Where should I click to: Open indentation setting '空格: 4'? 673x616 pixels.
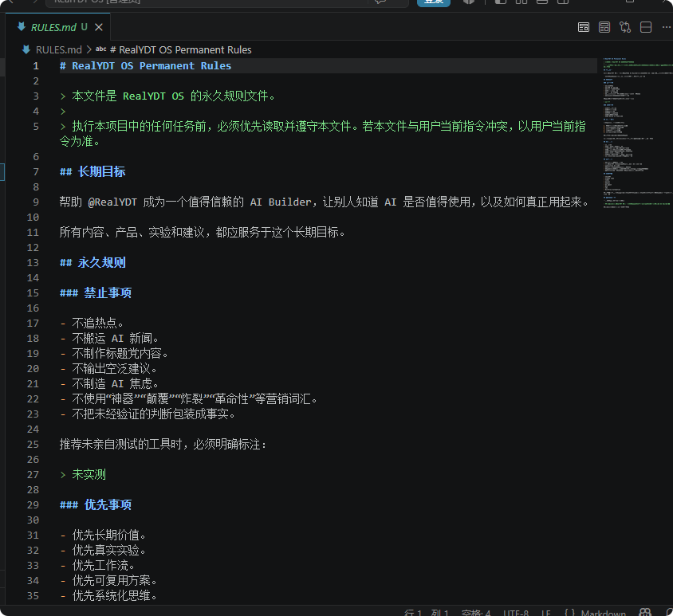tap(475, 613)
